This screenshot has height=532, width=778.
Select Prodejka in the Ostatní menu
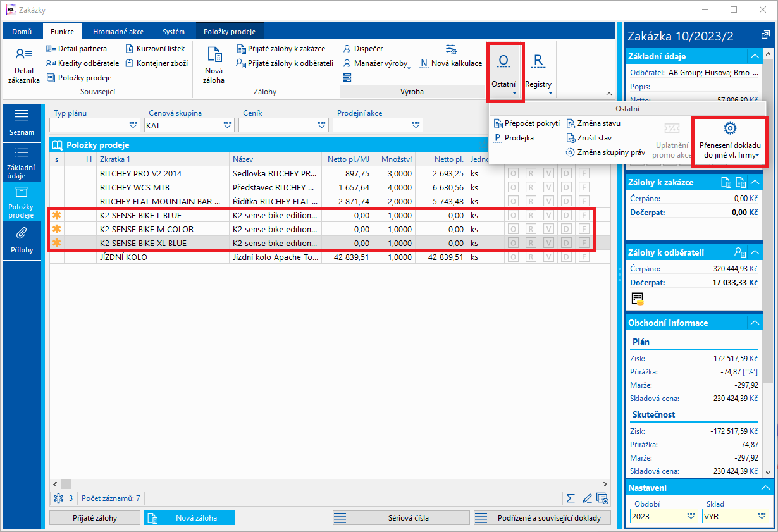pos(514,137)
